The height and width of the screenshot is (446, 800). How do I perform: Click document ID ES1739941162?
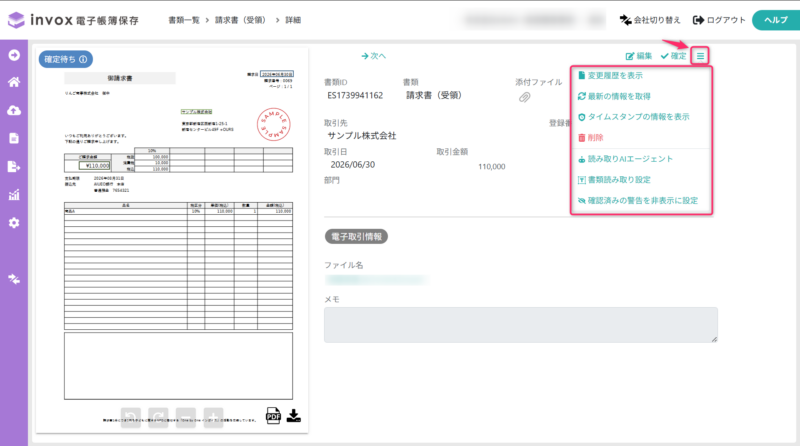pyautogui.click(x=355, y=95)
